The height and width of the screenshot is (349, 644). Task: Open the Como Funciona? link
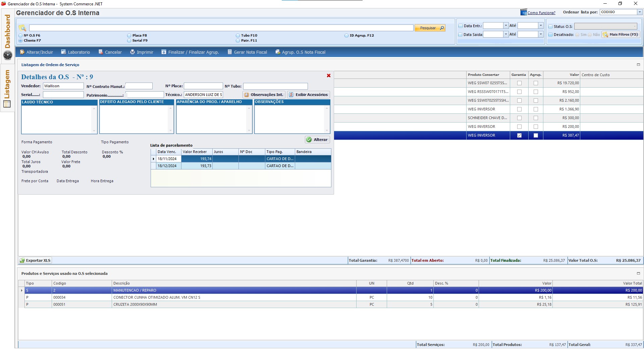[x=541, y=13]
